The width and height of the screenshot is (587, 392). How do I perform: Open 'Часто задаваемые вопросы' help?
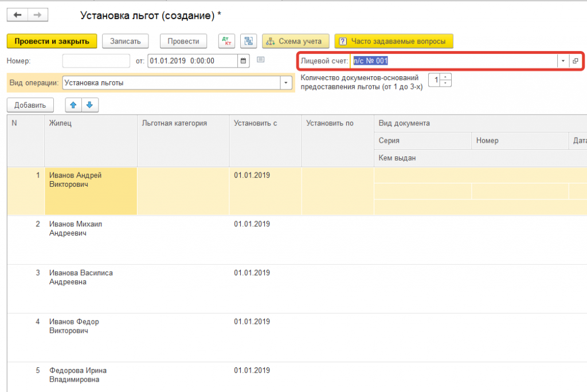[393, 41]
